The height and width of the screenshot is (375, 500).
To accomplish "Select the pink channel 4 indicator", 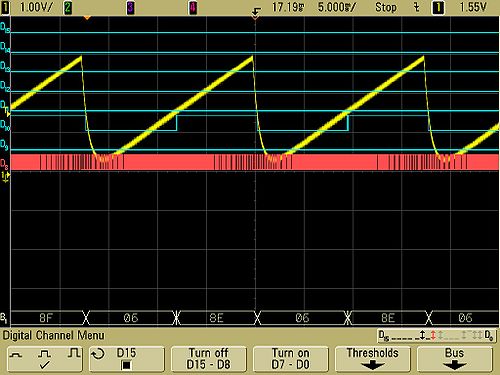I will click(x=193, y=7).
